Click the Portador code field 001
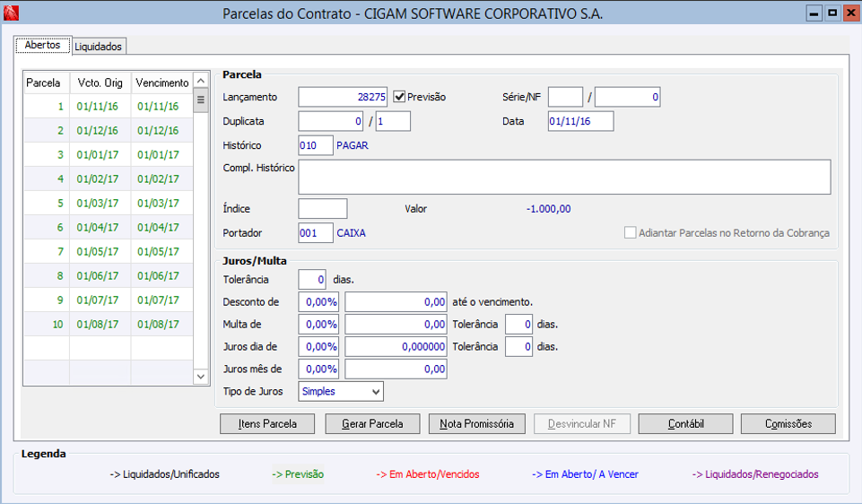The height and width of the screenshot is (504, 862). tap(316, 232)
